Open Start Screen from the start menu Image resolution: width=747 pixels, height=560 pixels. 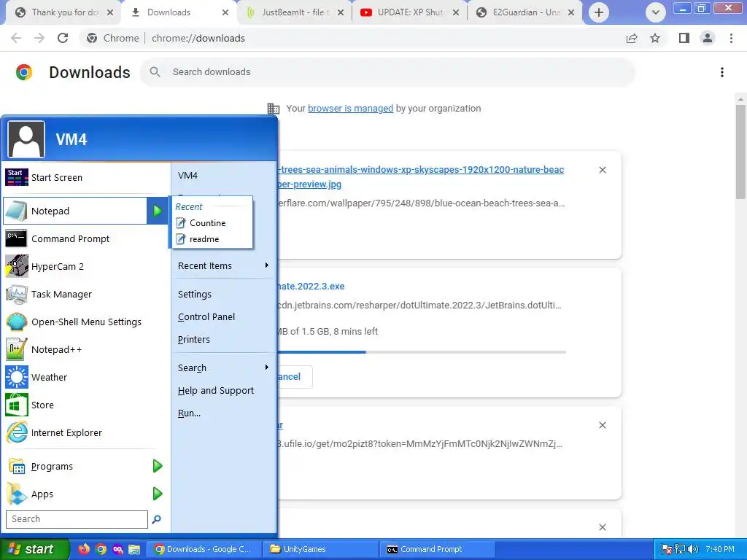tap(86, 178)
